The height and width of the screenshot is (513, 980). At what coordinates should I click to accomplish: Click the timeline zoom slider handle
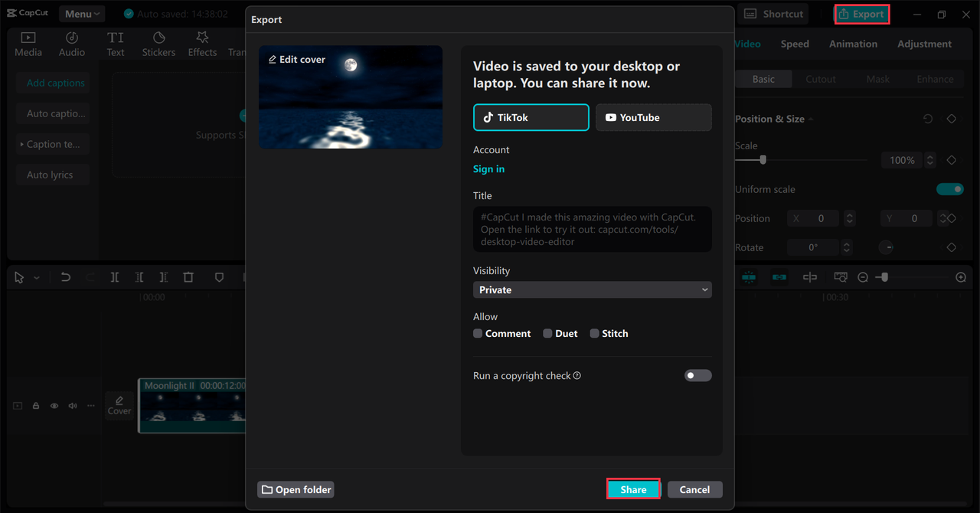click(x=884, y=277)
